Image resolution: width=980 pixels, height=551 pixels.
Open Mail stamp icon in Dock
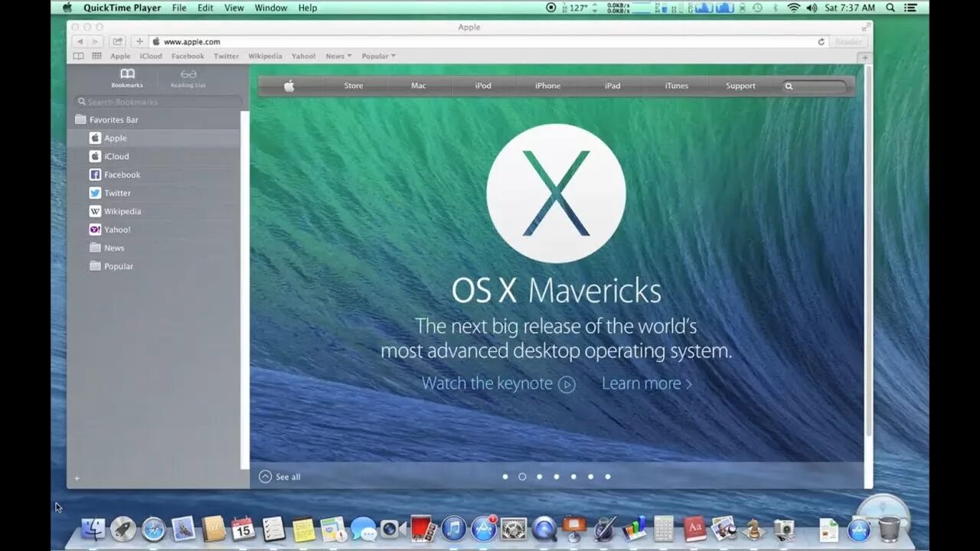point(183,528)
